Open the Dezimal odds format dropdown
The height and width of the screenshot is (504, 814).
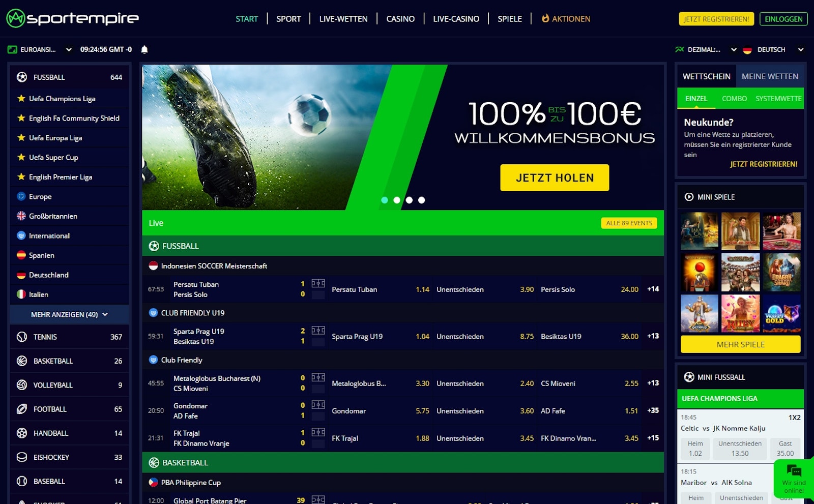706,49
